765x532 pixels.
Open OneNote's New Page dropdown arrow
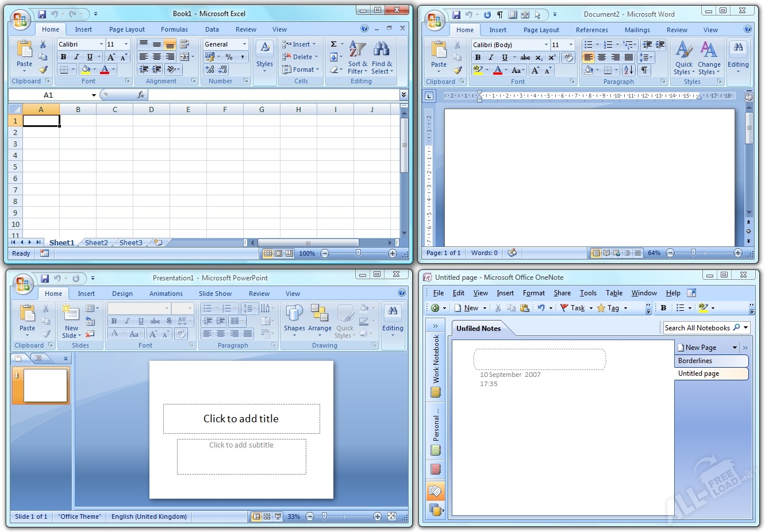735,348
